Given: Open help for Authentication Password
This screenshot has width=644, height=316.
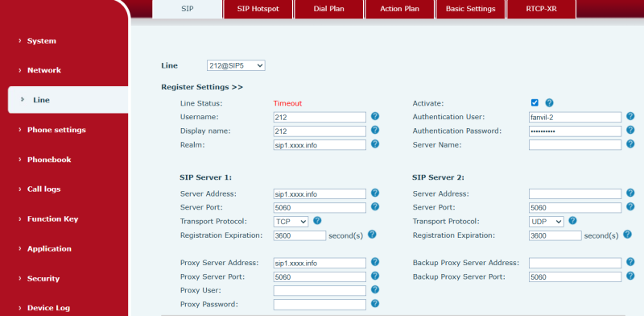Looking at the screenshot, I should point(630,130).
